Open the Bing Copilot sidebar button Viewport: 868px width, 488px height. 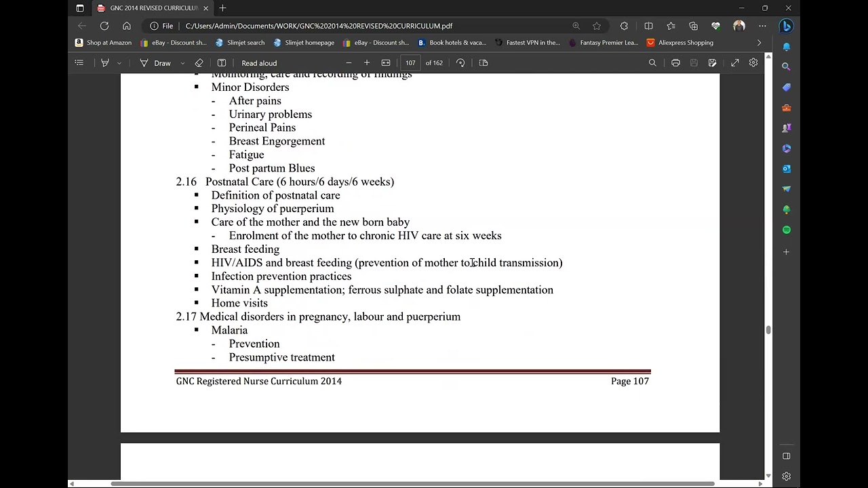click(787, 26)
